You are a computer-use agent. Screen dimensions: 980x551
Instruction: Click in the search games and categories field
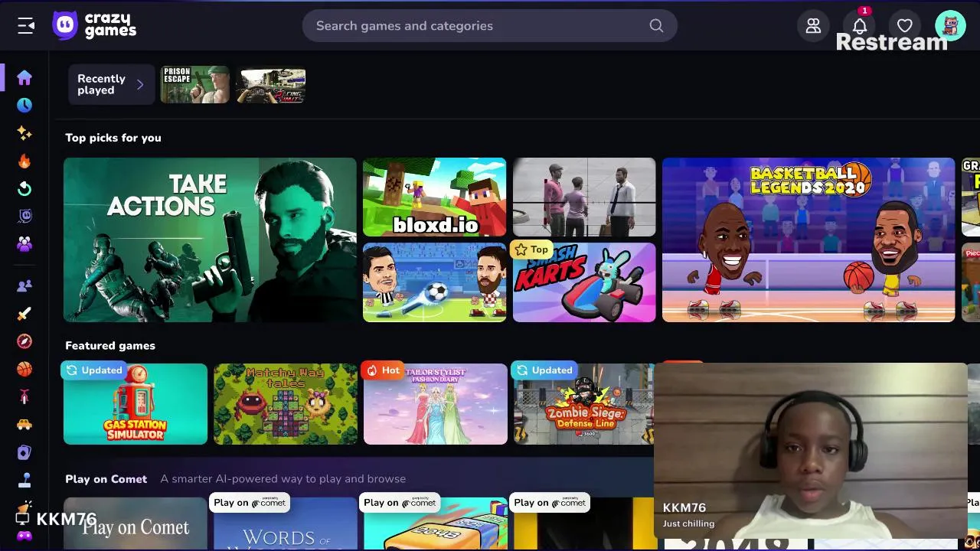(x=490, y=26)
